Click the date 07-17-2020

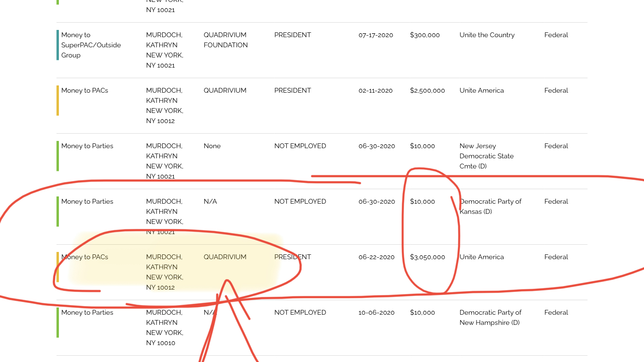pos(376,35)
